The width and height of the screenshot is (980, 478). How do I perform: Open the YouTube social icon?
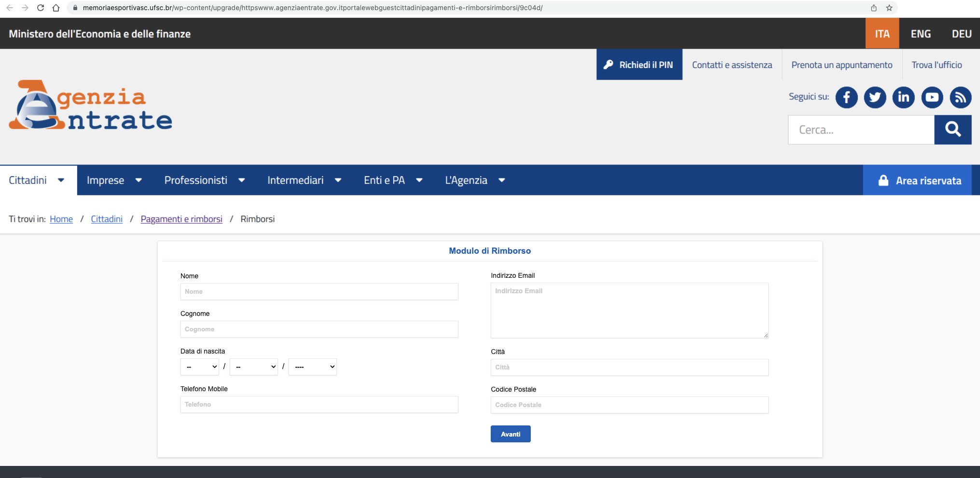click(932, 97)
